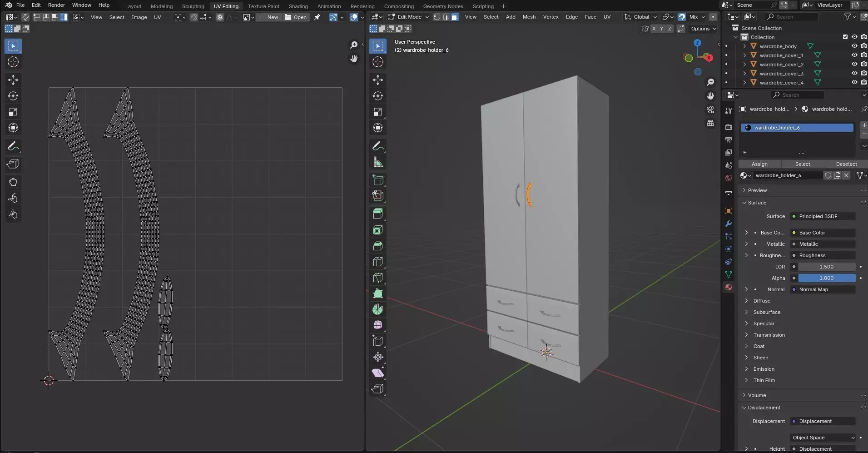The height and width of the screenshot is (453, 868).
Task: Hide wardrobe_cover_3 in viewport
Action: pyautogui.click(x=854, y=74)
